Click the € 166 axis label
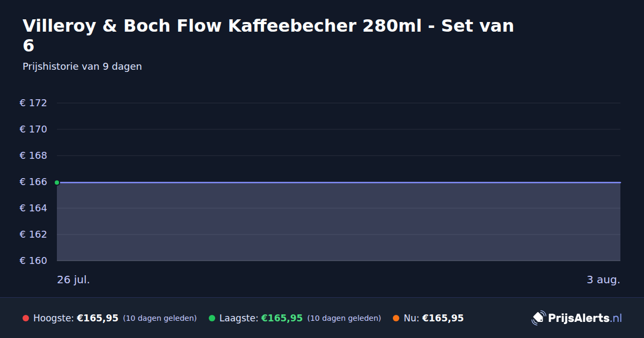 [33, 182]
